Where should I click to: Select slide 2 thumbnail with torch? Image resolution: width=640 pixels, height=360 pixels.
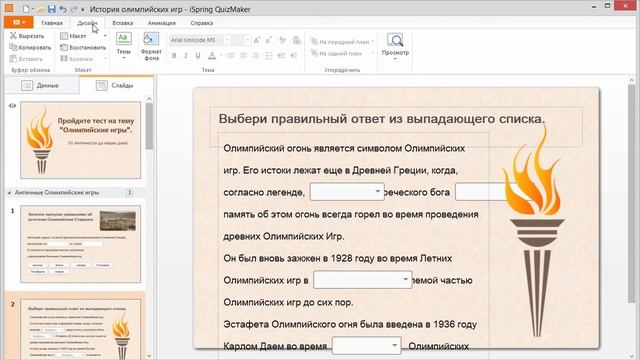click(x=81, y=329)
